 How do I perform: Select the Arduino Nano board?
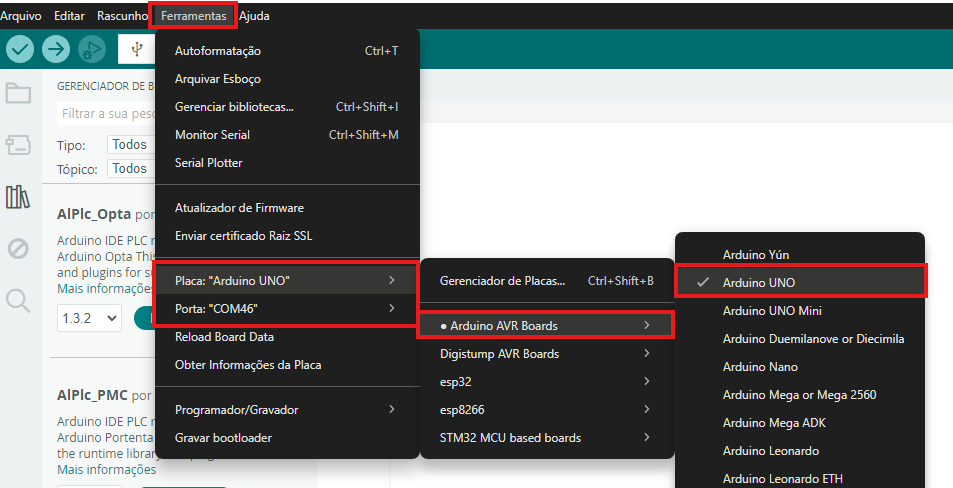[800, 366]
